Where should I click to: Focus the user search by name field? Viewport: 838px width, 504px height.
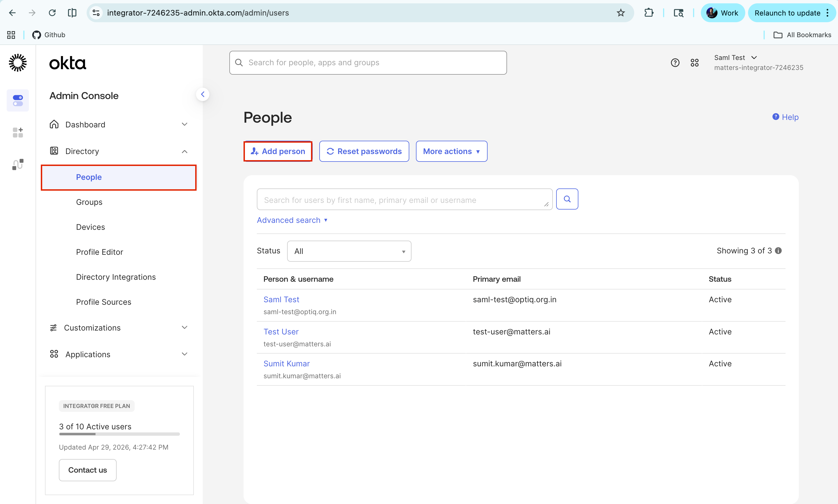point(405,200)
